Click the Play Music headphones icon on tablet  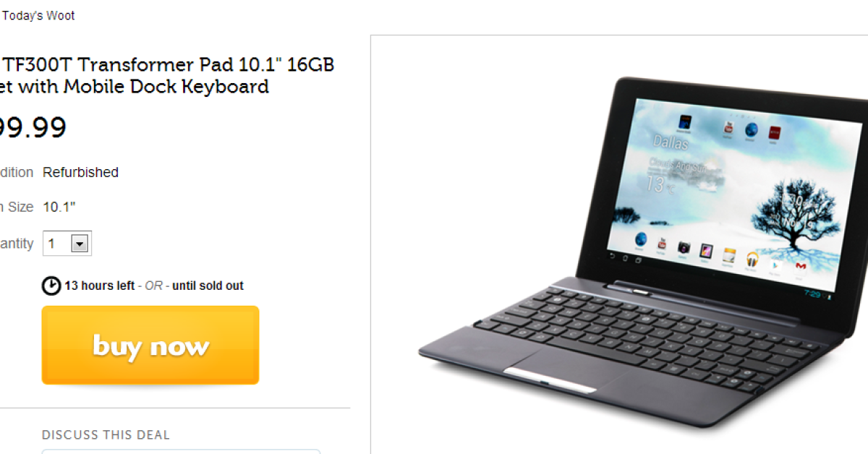click(752, 259)
